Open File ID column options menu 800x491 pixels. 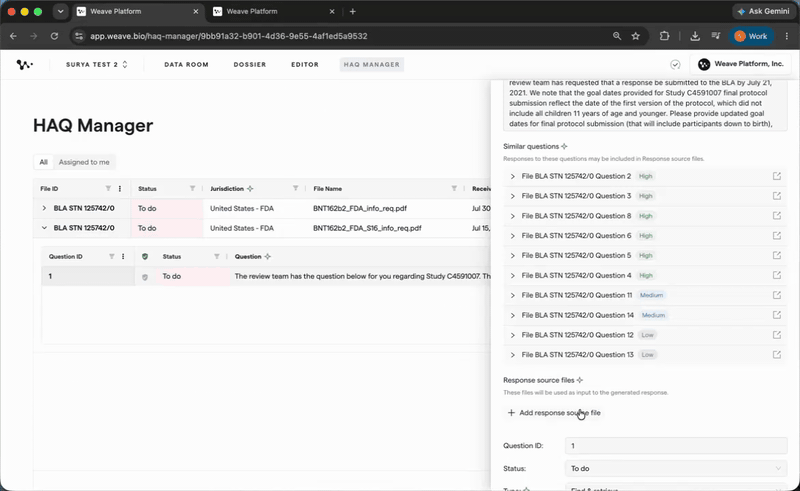(120, 188)
